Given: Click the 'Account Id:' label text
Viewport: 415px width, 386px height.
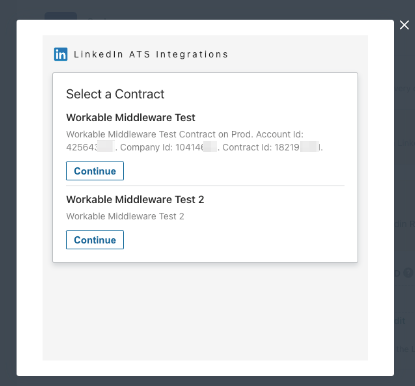Looking at the screenshot, I should tap(280, 134).
